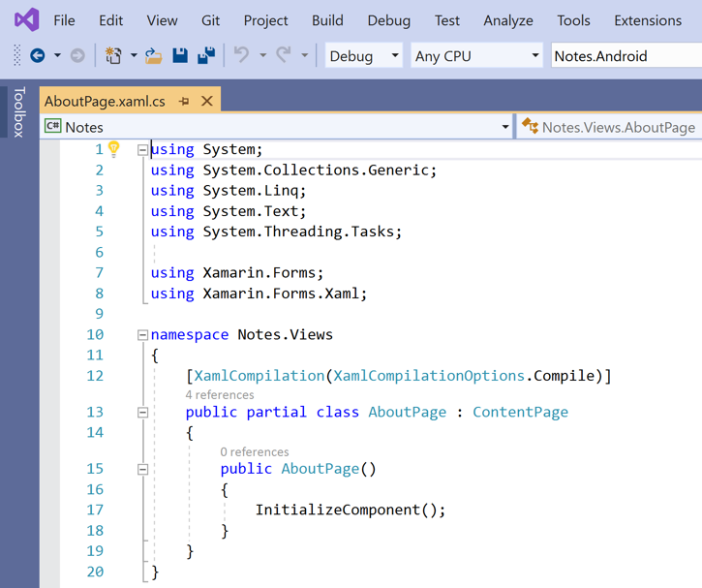The image size is (702, 588).
Task: Click the Save disk icon
Action: [180, 56]
